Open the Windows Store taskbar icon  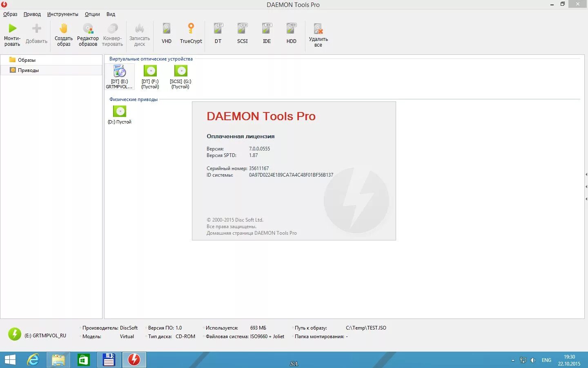83,360
